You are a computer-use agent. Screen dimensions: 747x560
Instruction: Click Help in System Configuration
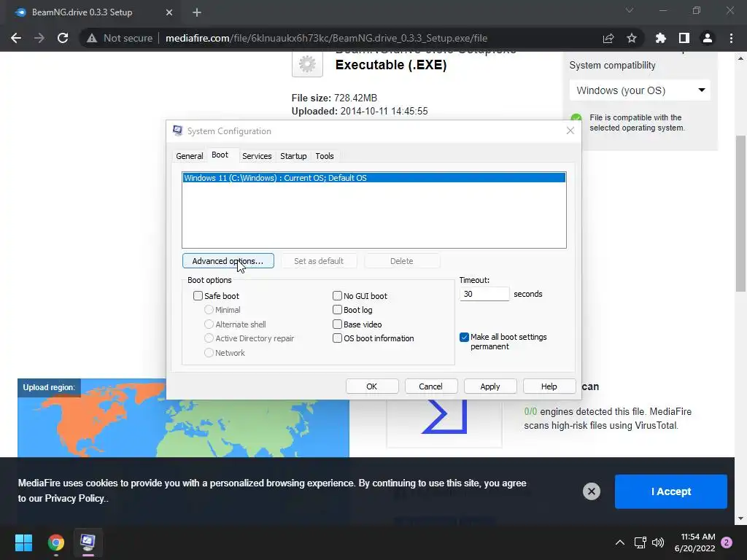tap(549, 386)
